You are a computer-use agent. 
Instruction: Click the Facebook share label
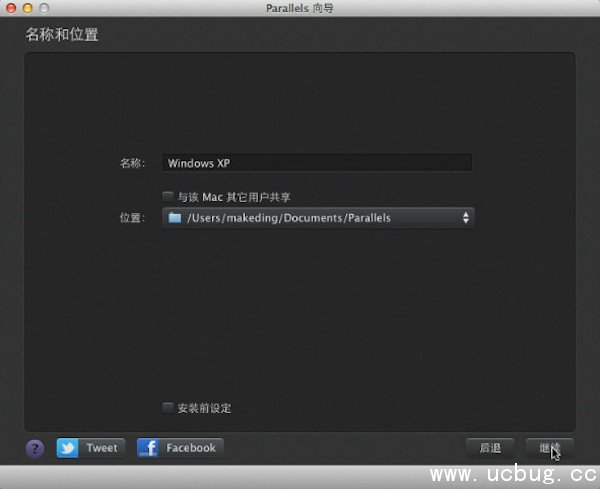[x=191, y=448]
